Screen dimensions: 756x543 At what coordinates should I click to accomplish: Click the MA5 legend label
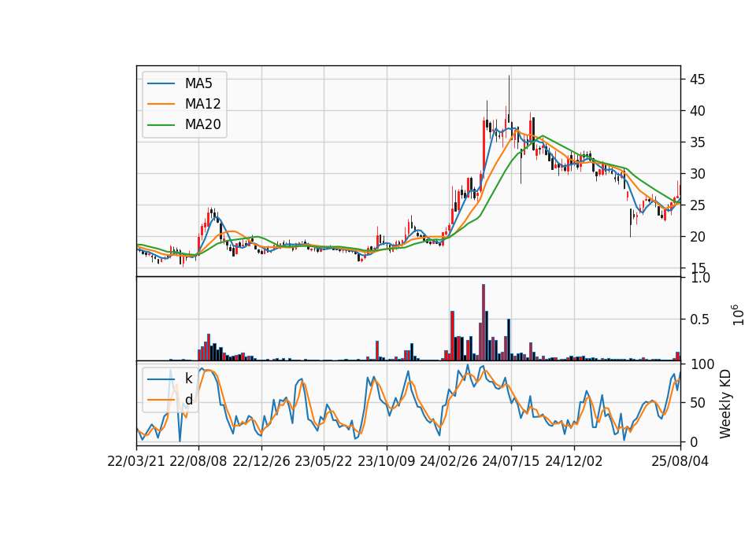point(198,83)
